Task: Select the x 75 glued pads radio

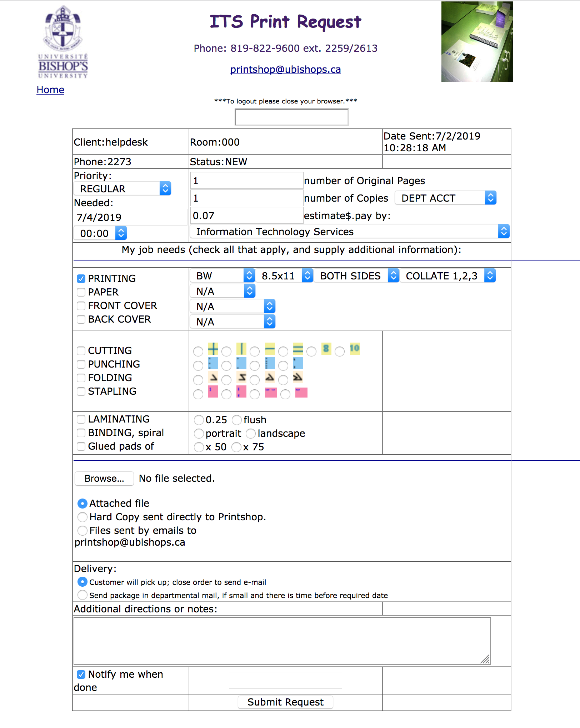Action: pos(236,447)
